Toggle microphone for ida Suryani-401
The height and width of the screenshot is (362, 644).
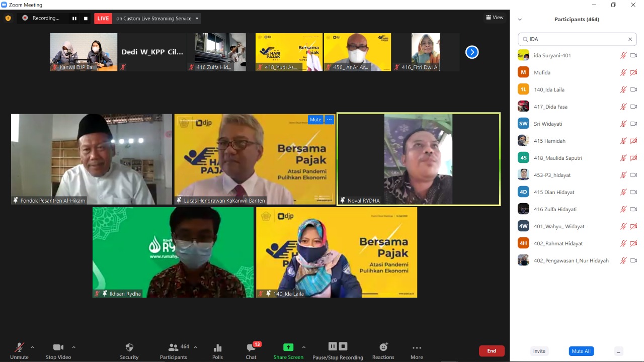click(623, 55)
